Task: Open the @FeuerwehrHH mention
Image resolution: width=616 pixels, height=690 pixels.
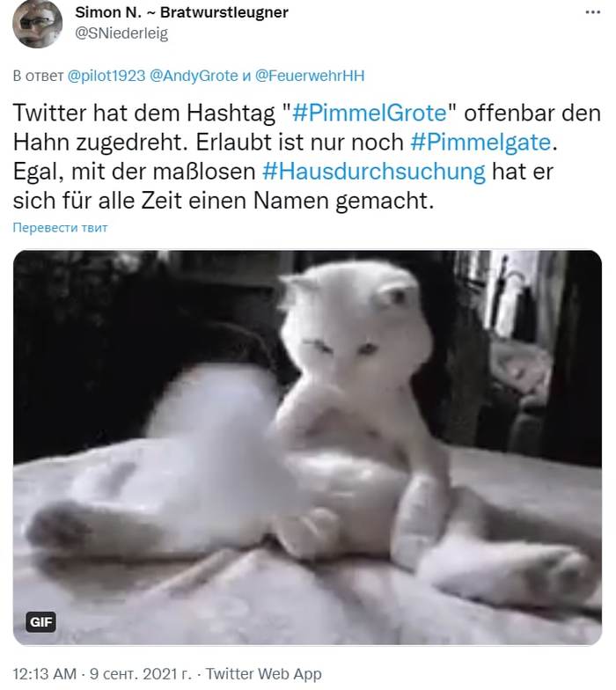Action: tap(310, 76)
